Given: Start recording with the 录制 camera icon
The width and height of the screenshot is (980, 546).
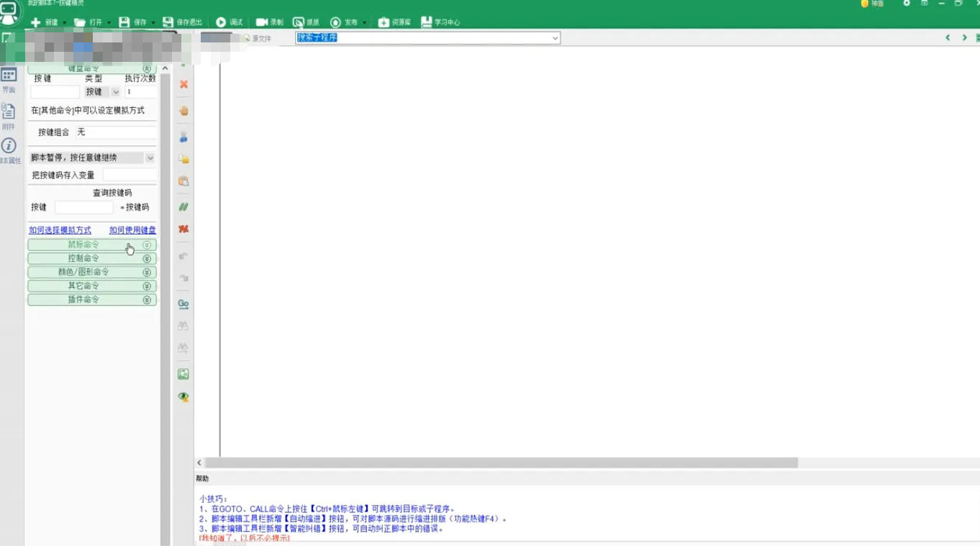Looking at the screenshot, I should tap(262, 22).
